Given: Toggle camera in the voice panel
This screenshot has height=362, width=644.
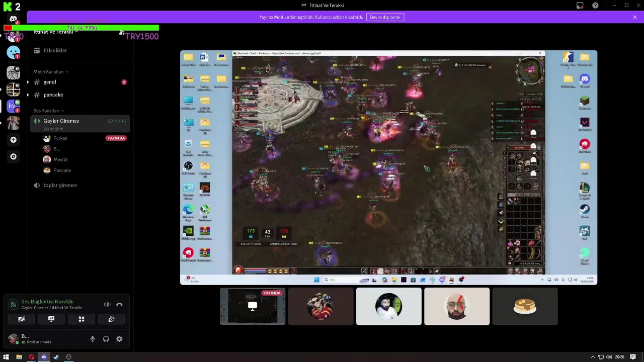Looking at the screenshot, I should click(21, 319).
